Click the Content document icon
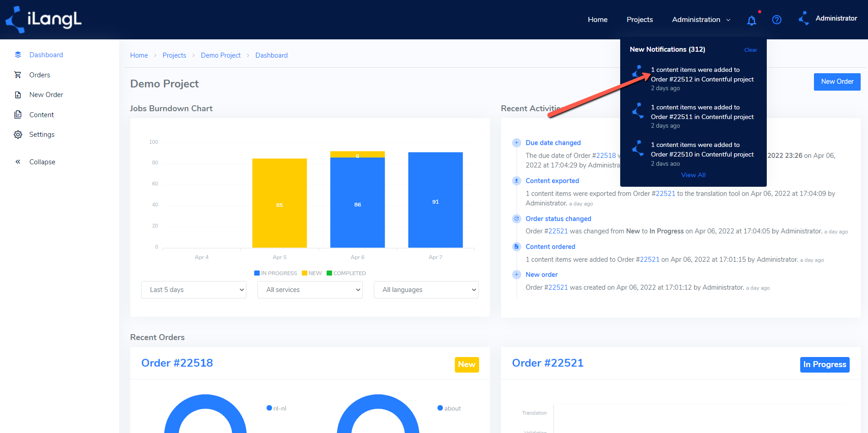Image resolution: width=868 pixels, height=433 pixels. click(x=18, y=114)
